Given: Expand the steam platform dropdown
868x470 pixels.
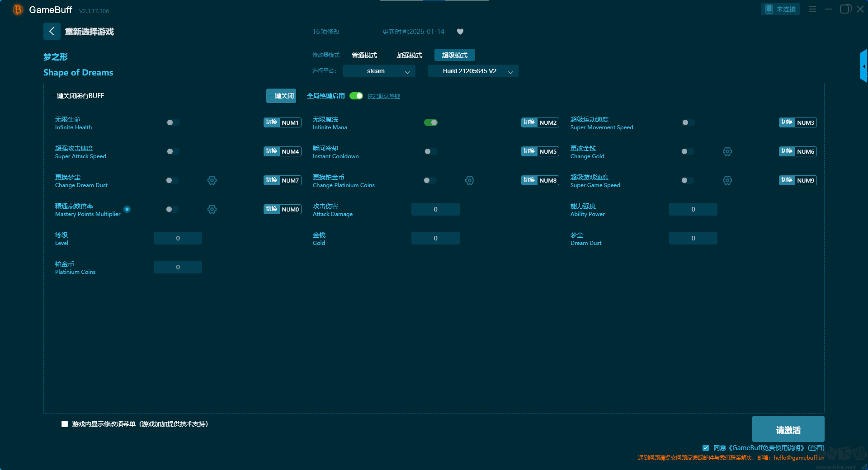Looking at the screenshot, I should [379, 71].
